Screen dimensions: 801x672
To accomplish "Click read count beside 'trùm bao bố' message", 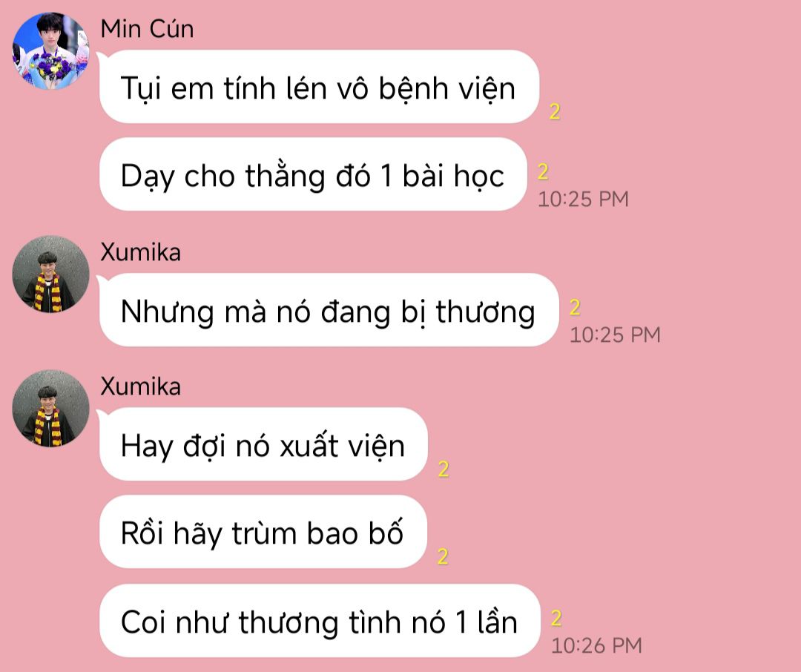I will click(x=443, y=556).
